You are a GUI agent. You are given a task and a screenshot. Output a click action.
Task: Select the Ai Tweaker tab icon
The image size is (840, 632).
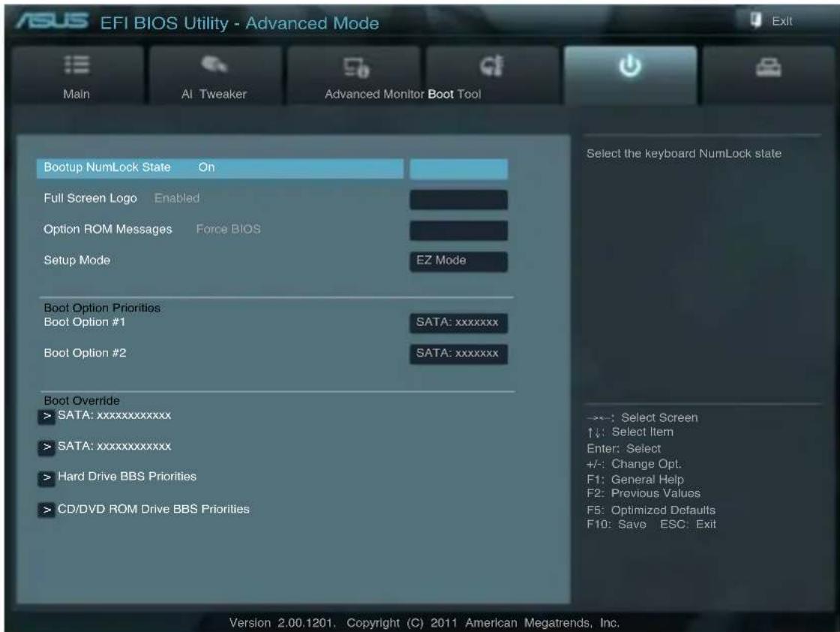[x=214, y=65]
